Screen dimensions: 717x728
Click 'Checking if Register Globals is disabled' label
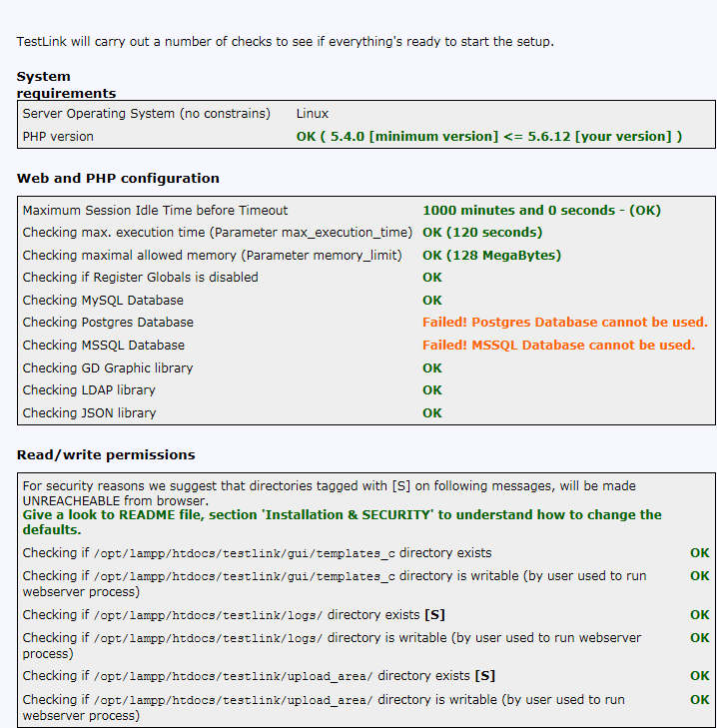point(140,278)
